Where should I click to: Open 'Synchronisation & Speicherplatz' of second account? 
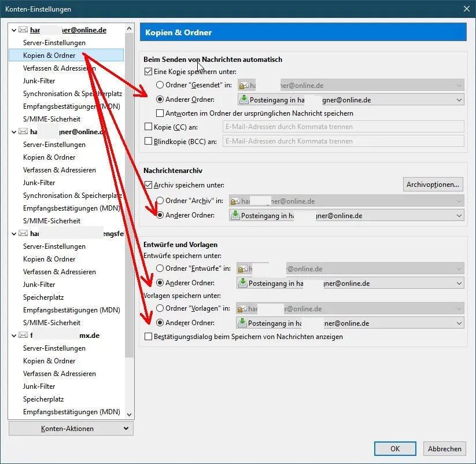click(x=72, y=196)
